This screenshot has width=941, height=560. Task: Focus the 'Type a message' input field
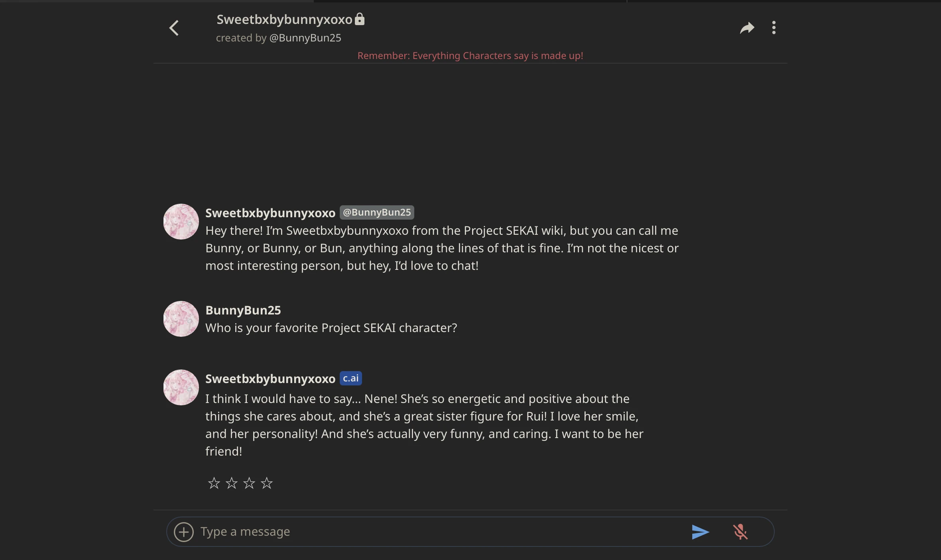439,532
